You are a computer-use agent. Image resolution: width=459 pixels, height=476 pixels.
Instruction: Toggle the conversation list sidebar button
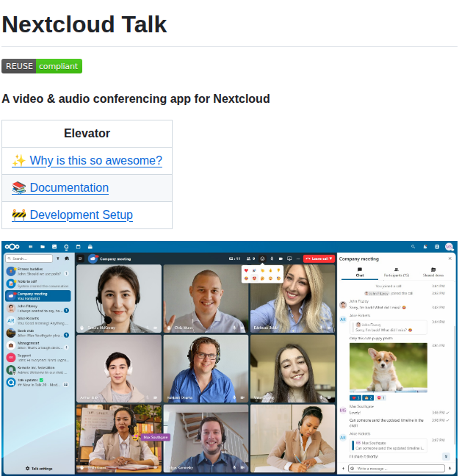pyautogui.click(x=81, y=259)
